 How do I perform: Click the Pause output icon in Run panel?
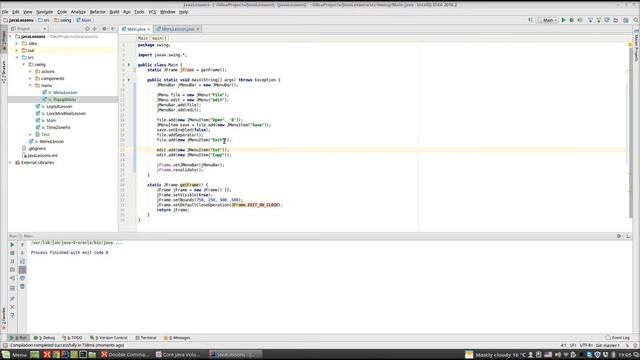[12, 261]
